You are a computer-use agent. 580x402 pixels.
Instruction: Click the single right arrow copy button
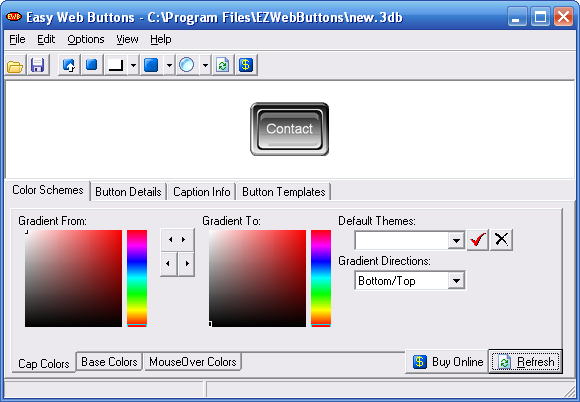tap(186, 264)
